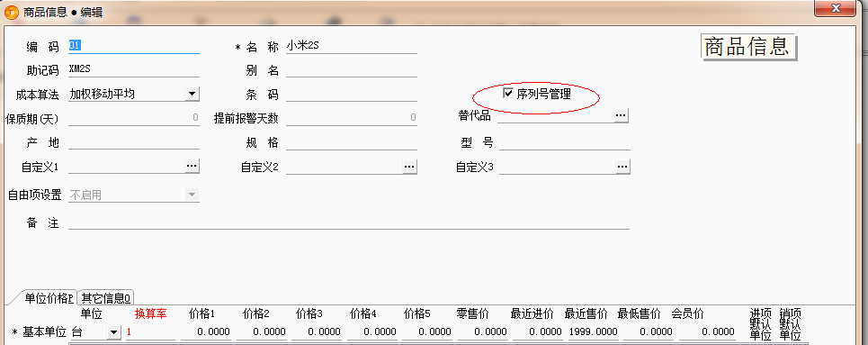Click the 自定义3 ellipsis button
Viewport: 868px width, 345px height.
tap(622, 166)
